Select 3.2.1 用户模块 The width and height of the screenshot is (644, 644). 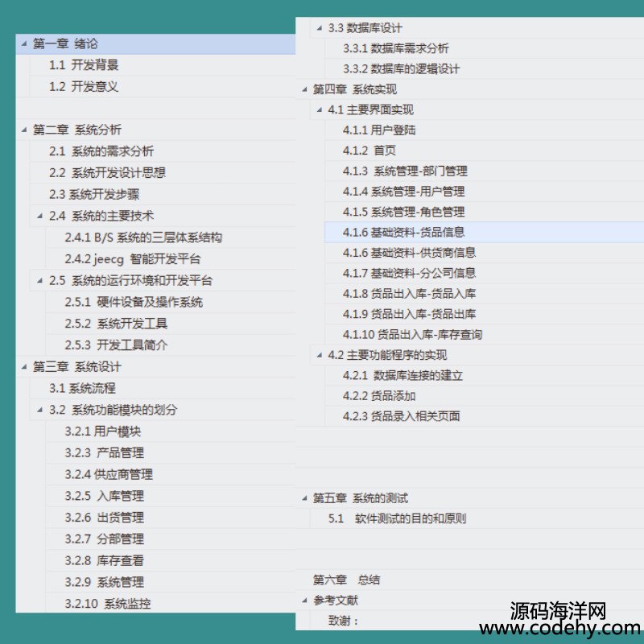tap(103, 431)
